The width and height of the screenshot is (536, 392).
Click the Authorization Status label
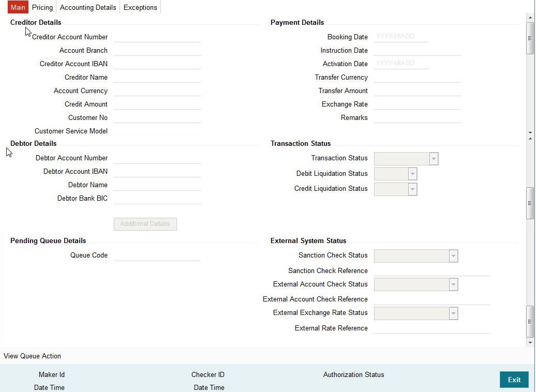click(x=353, y=374)
